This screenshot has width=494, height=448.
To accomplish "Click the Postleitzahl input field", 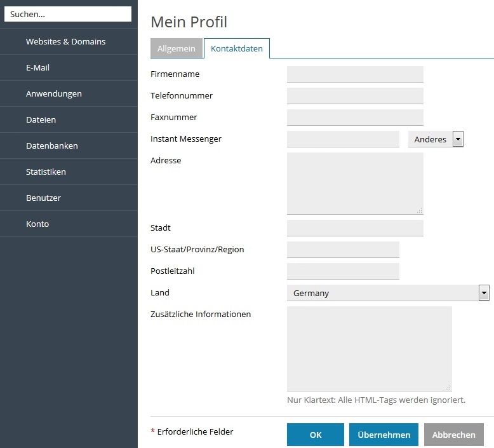I will click(x=343, y=271).
